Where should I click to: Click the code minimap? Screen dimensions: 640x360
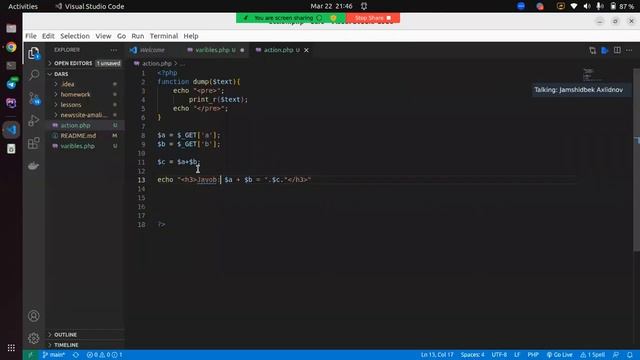[x=592, y=75]
